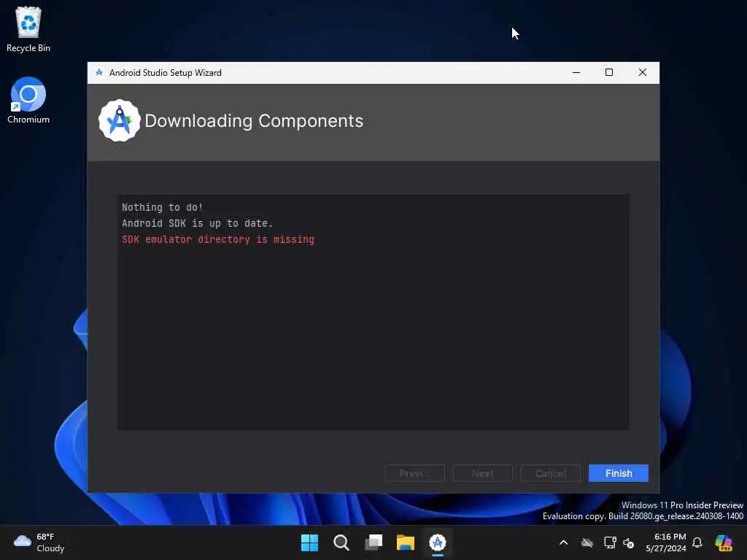Click the network display tray icon
747x560 pixels.
(x=610, y=542)
